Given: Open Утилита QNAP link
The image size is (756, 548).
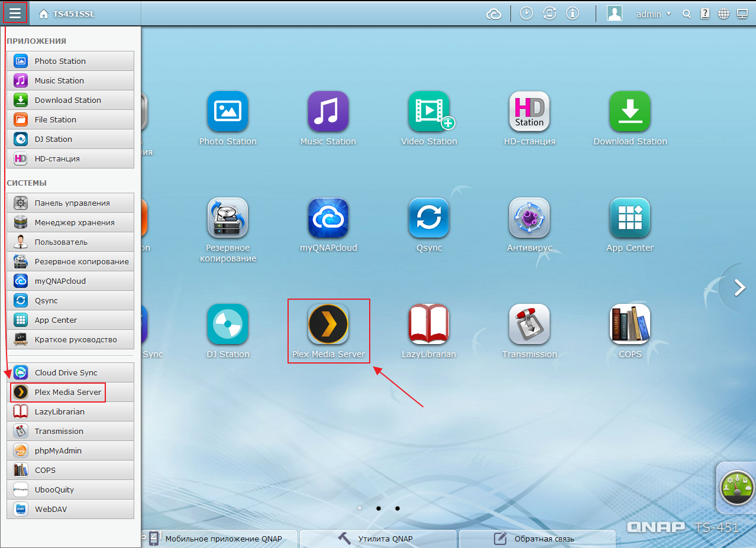Looking at the screenshot, I should click(x=378, y=539).
